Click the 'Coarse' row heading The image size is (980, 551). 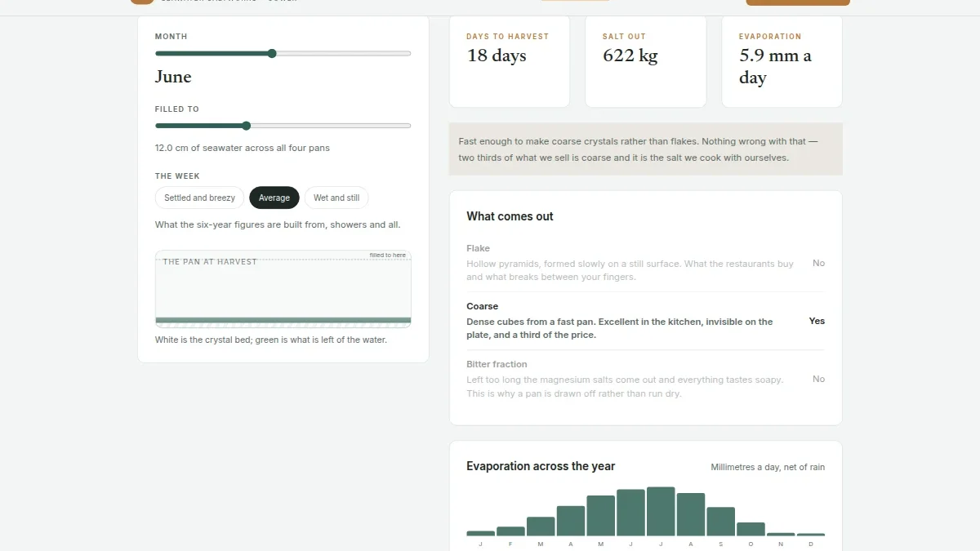pos(482,306)
